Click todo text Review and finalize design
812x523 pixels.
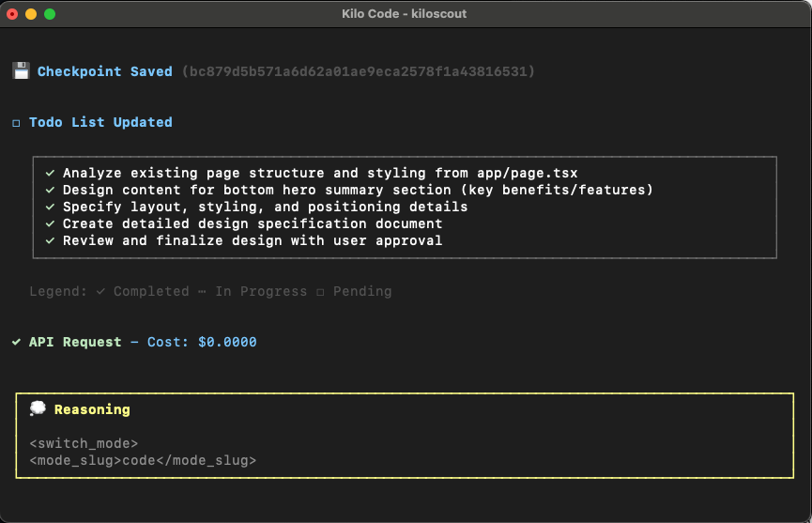pos(253,240)
